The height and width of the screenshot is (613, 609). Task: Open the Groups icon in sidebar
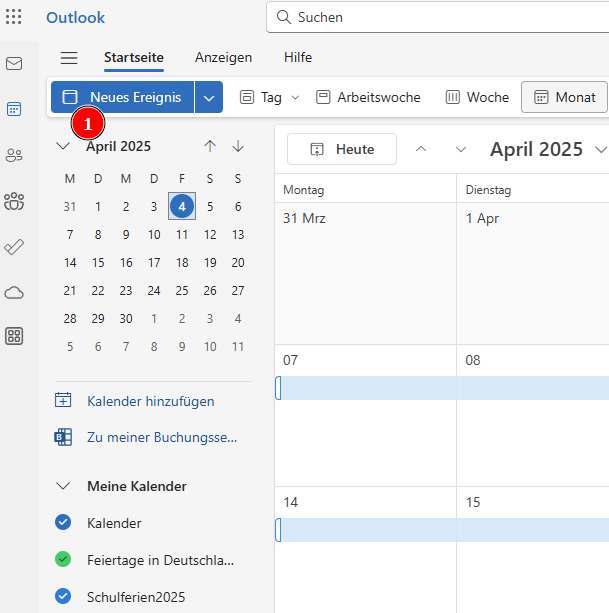click(14, 201)
